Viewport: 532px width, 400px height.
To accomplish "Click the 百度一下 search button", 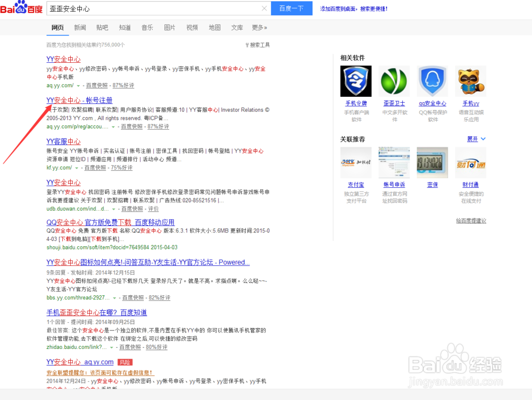I will coord(292,9).
